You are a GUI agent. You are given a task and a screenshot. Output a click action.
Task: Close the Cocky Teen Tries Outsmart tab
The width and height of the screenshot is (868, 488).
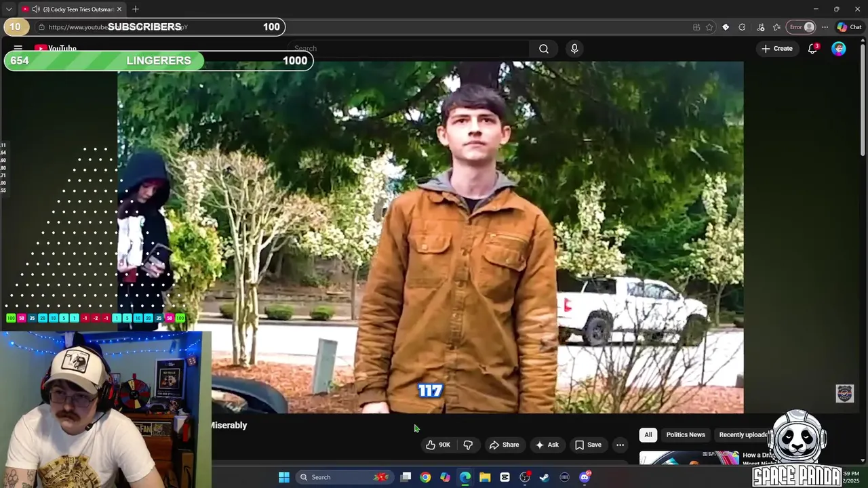tap(119, 9)
